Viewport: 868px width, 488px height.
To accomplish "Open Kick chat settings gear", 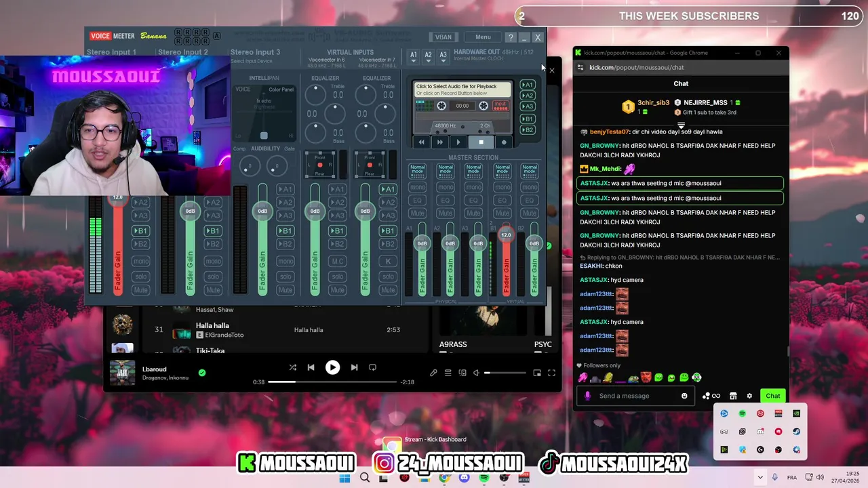I will click(x=749, y=396).
